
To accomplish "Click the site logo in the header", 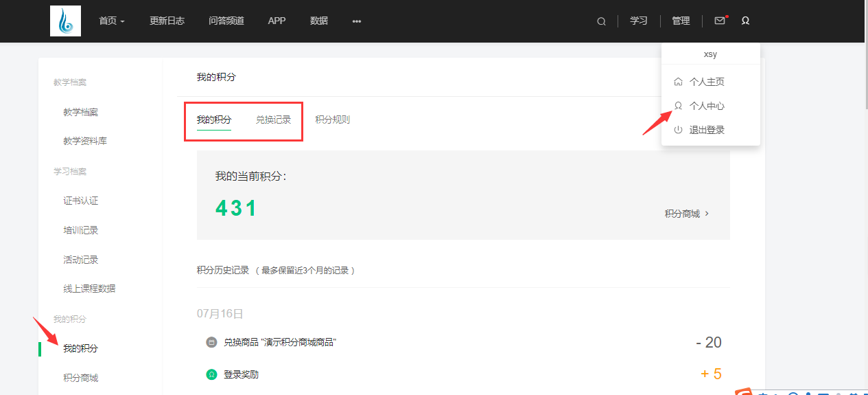I will point(65,21).
